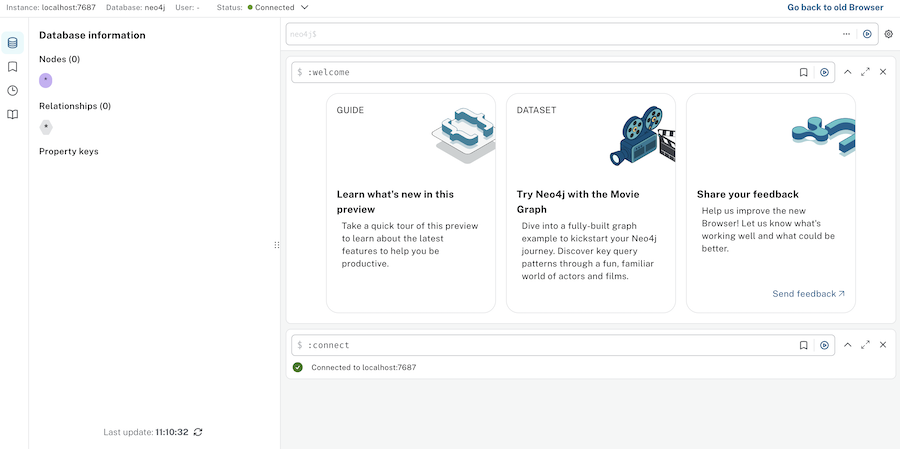900x449 pixels.
Task: Re-run the :welcome command
Action: tap(824, 72)
